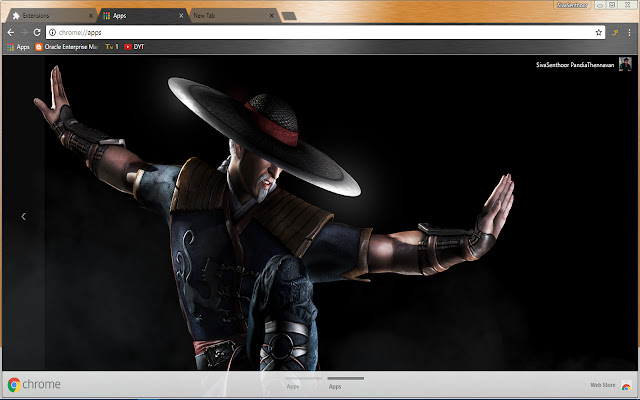
Task: Open a new tab with the new-tab button
Action: [289, 16]
